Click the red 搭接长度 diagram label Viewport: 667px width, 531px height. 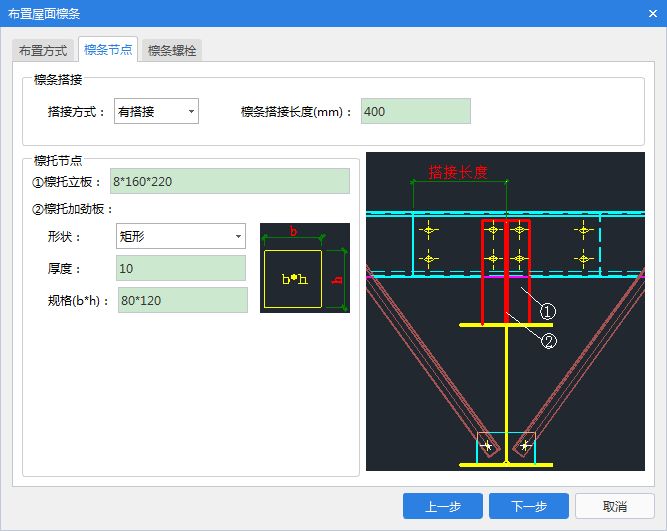click(x=458, y=172)
